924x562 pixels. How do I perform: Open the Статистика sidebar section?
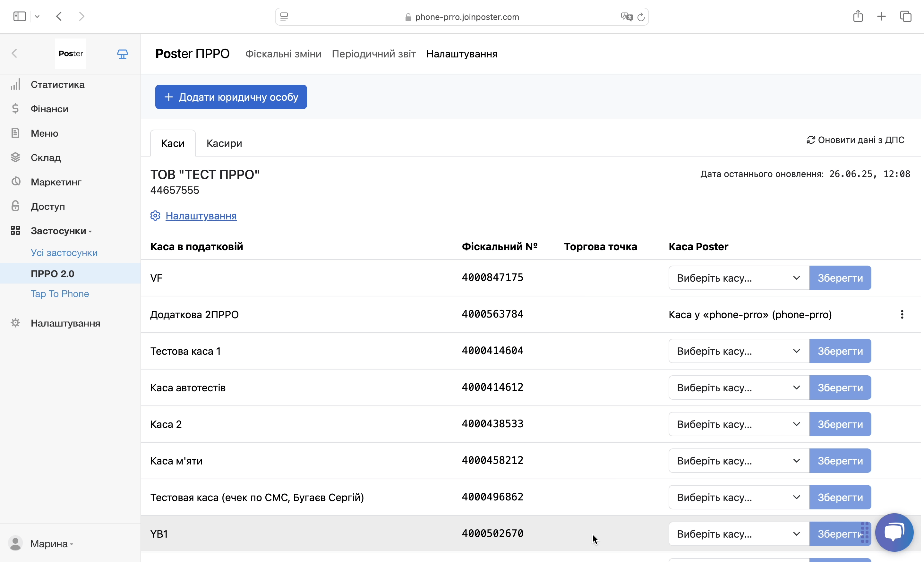tap(57, 85)
